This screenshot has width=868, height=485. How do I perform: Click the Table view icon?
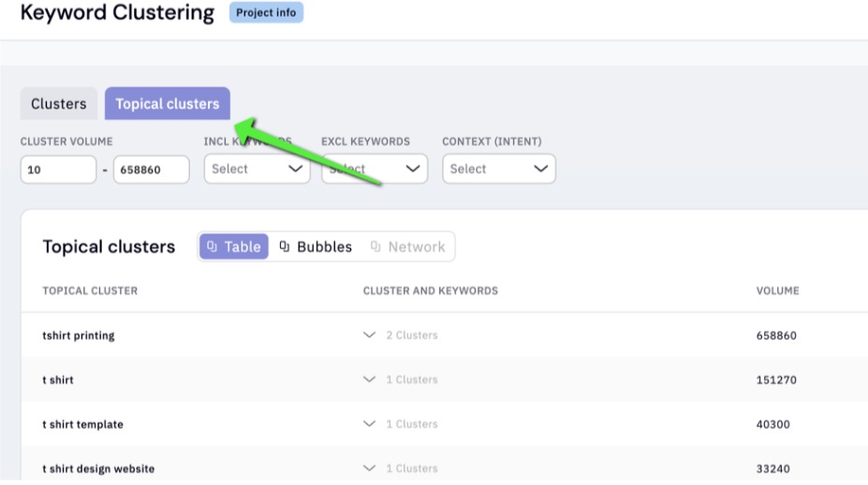click(213, 247)
